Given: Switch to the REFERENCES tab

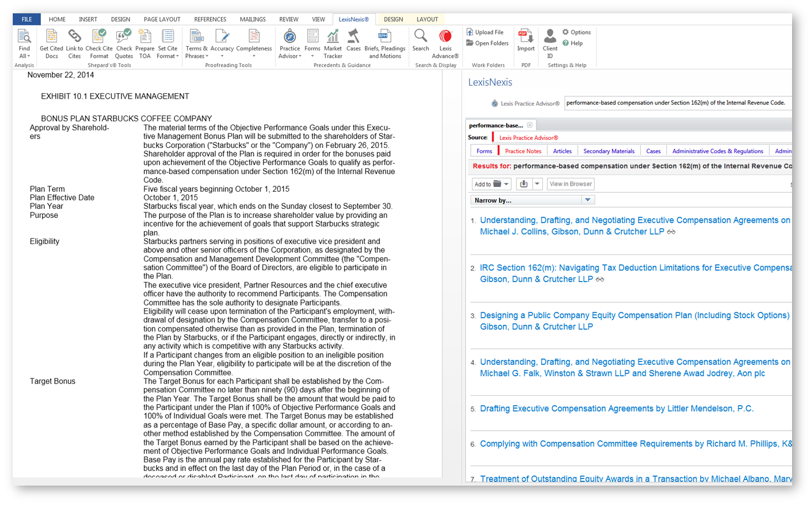Looking at the screenshot, I should 210,19.
